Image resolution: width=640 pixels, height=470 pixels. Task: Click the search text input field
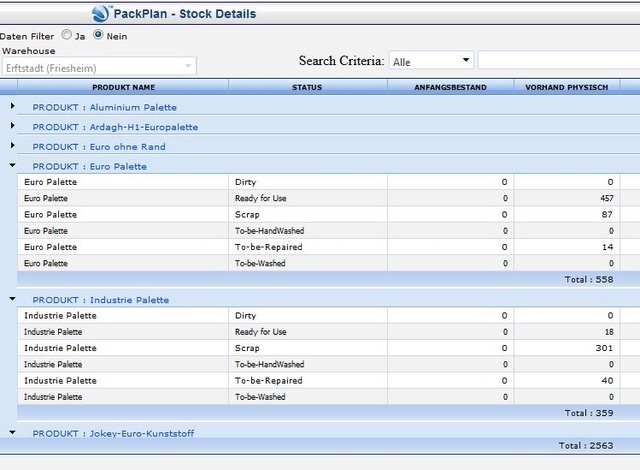559,61
